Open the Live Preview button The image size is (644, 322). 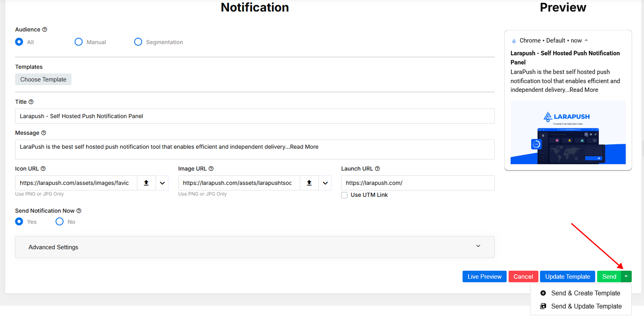click(484, 277)
